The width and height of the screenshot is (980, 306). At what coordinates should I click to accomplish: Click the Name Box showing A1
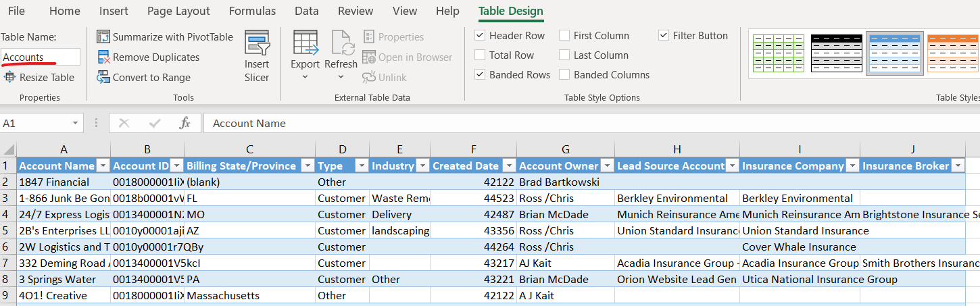[x=34, y=123]
